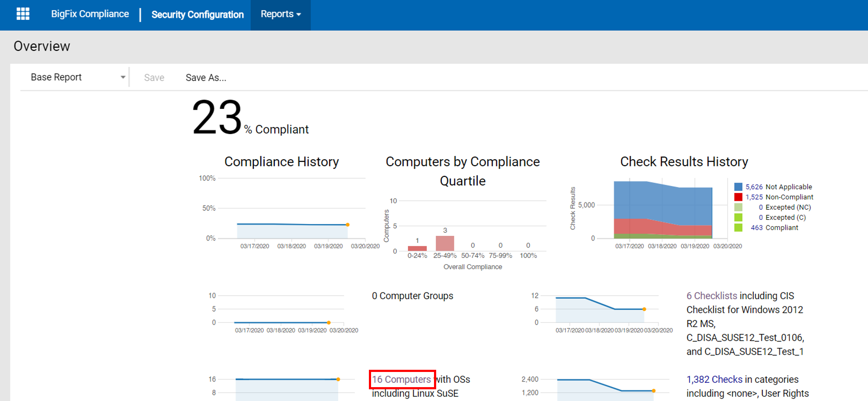The width and height of the screenshot is (868, 401).
Task: Click the 5,626 Not Applicable count
Action: click(754, 187)
